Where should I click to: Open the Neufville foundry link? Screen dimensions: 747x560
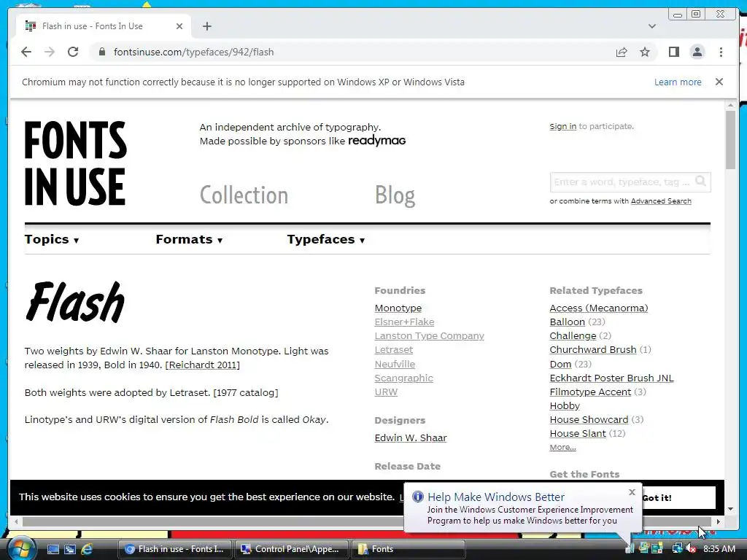395,364
